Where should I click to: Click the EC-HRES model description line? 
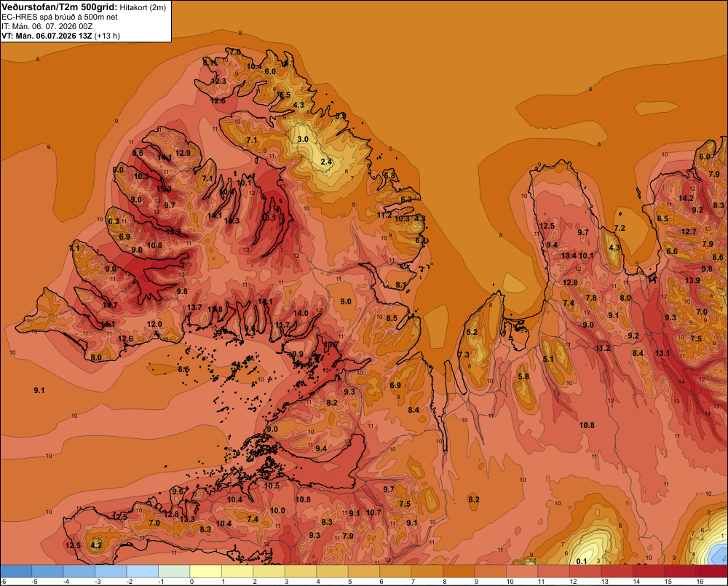pyautogui.click(x=60, y=17)
